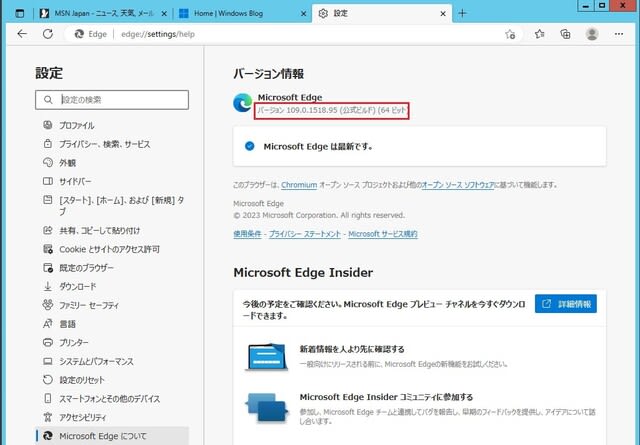The width and height of the screenshot is (640, 445).
Task: Click the 新着情報を人より先に確認する laptop icon
Action: (266, 357)
